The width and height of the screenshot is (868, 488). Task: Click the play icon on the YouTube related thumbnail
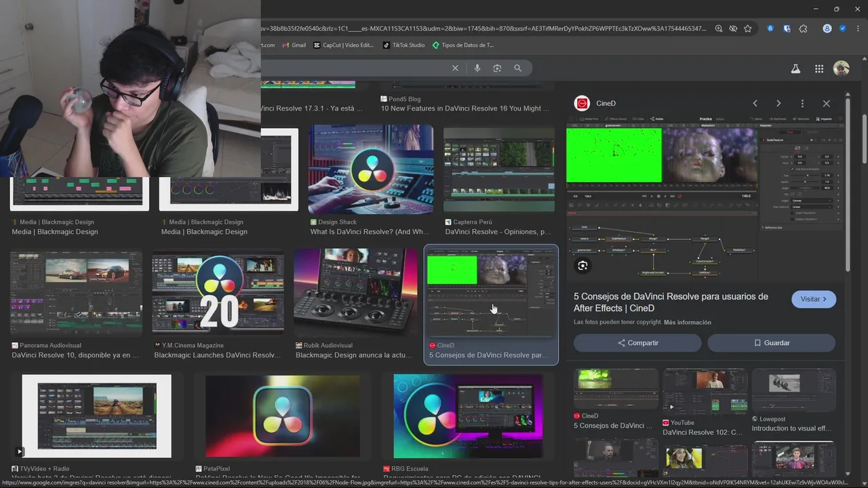(x=671, y=407)
